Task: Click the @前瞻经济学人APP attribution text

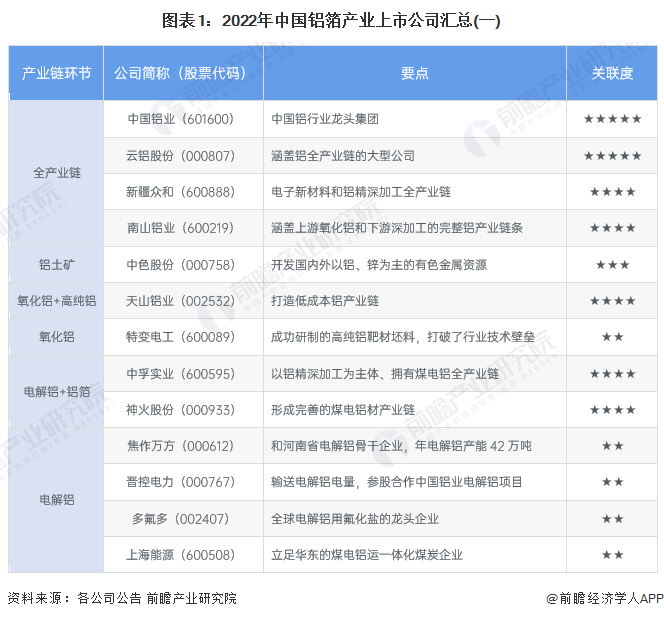Action: click(x=605, y=598)
